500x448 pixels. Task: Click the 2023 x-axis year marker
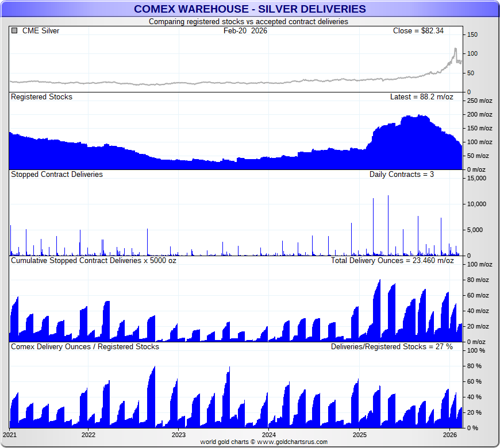178,435
